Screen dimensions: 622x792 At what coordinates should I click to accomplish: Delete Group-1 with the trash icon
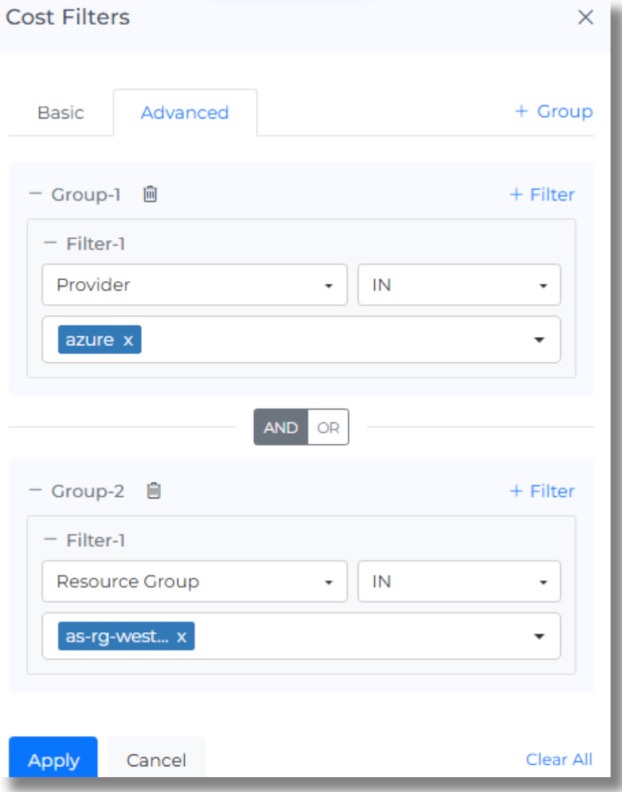point(150,194)
